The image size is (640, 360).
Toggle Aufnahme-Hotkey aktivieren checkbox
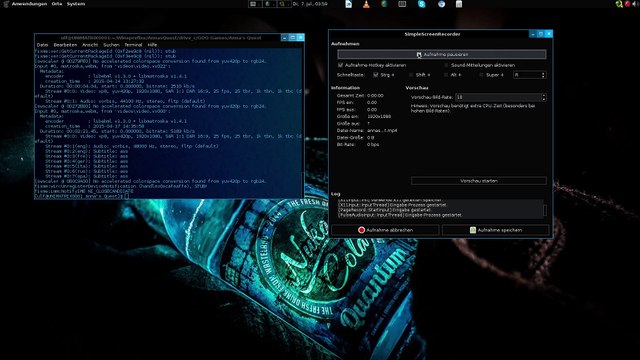(340, 65)
